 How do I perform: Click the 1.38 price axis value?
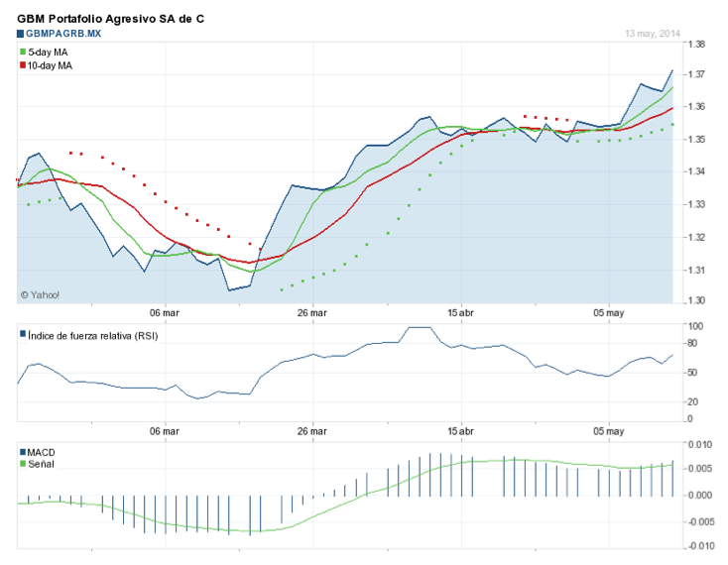[x=696, y=45]
